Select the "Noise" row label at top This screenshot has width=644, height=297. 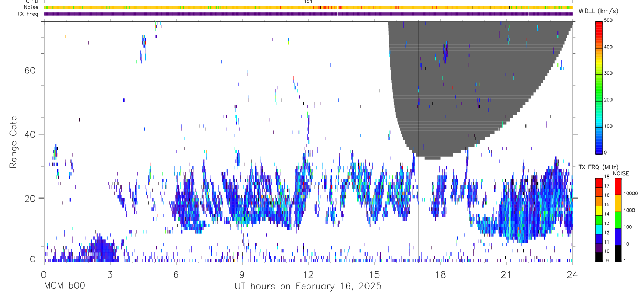click(x=31, y=7)
